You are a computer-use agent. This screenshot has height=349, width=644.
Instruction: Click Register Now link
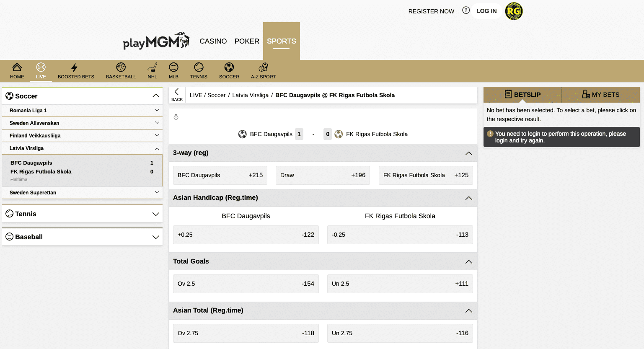(x=431, y=11)
